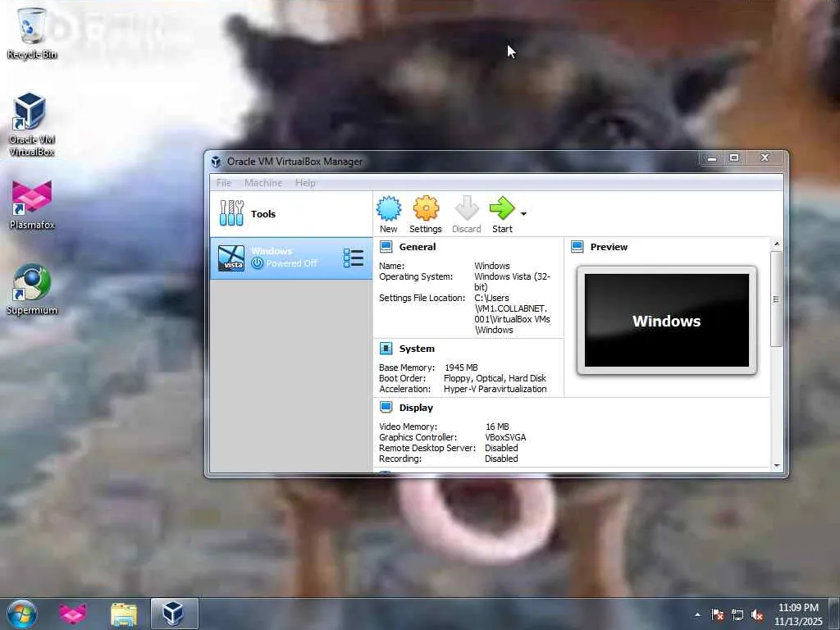Click the Preview section icon

(577, 246)
